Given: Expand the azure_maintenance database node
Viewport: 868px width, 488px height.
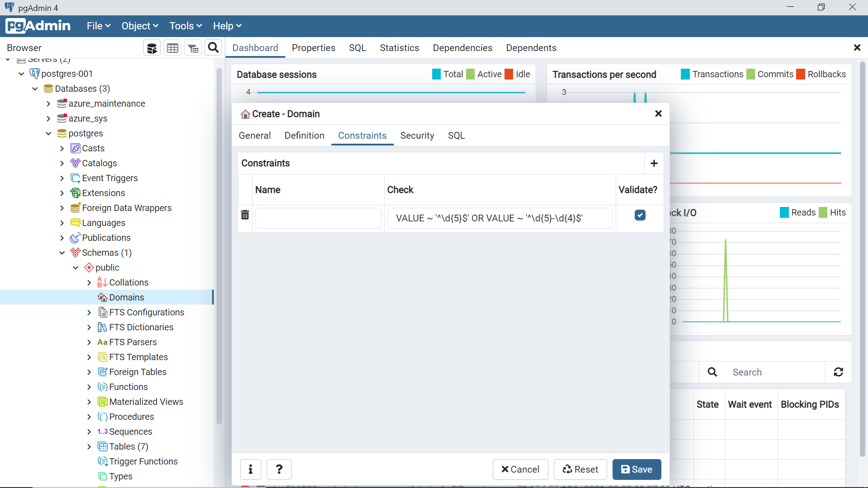Looking at the screenshot, I should point(48,103).
